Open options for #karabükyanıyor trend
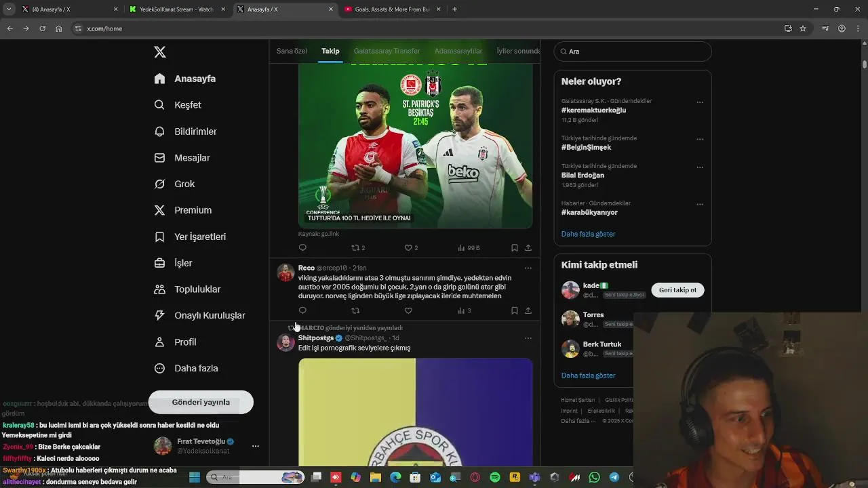 pyautogui.click(x=700, y=204)
